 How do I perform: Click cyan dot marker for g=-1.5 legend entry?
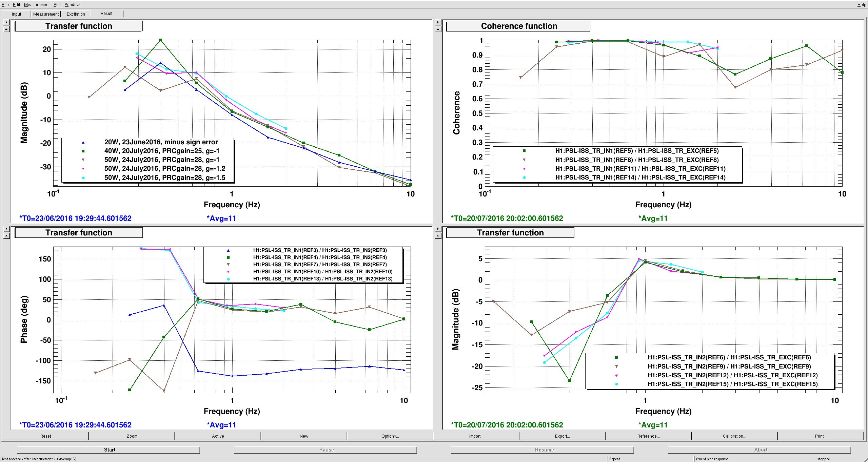click(x=83, y=178)
